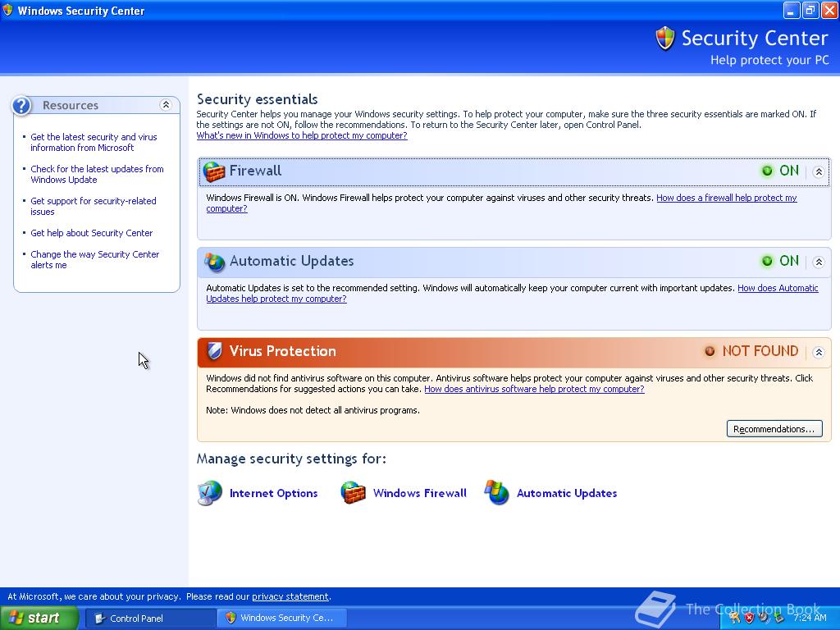
Task: Open Internet Options settings
Action: pos(273,493)
